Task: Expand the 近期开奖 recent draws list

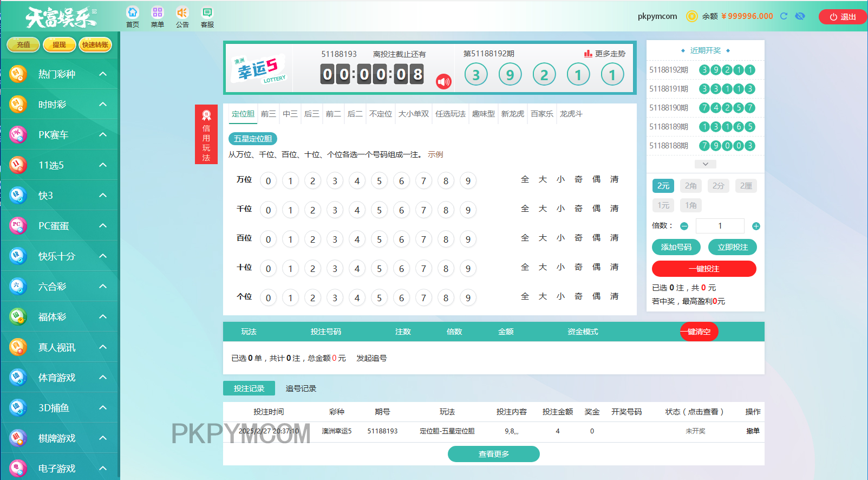Action: tap(706, 164)
